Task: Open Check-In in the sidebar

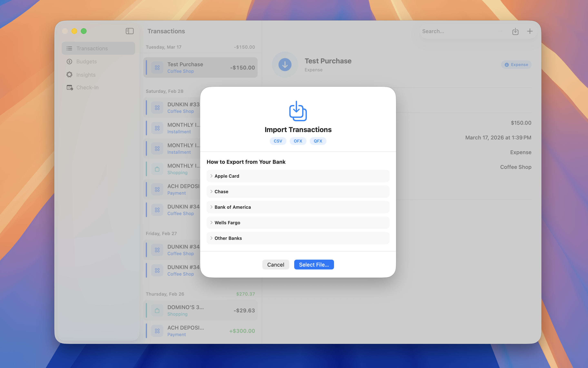Action: [98, 87]
